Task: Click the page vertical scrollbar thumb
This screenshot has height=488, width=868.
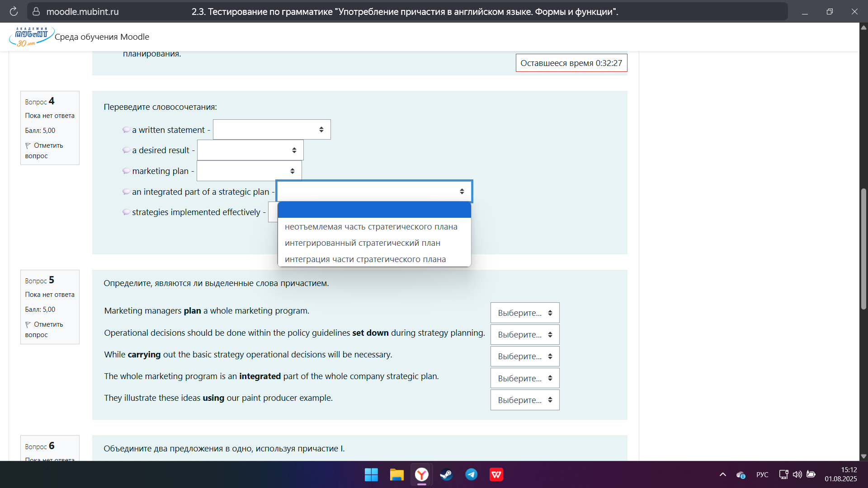Action: tap(863, 249)
